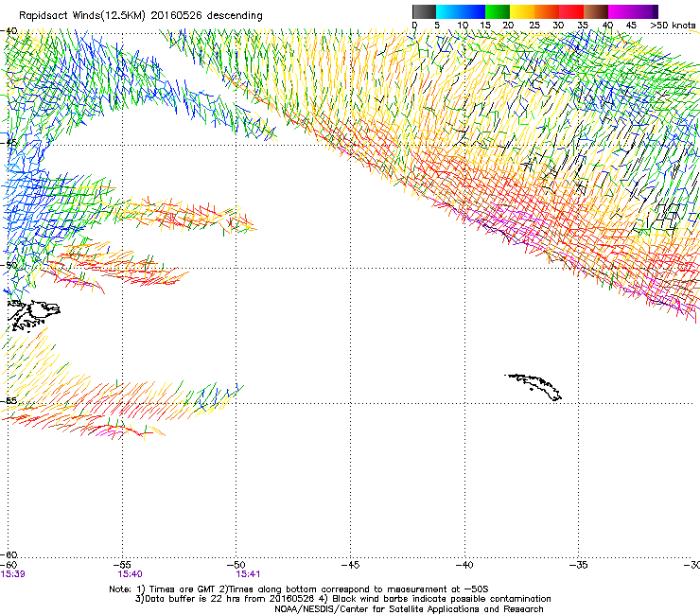
Task: Click the cyan-blue 5–15 knots legend segment
Action: pos(461,11)
